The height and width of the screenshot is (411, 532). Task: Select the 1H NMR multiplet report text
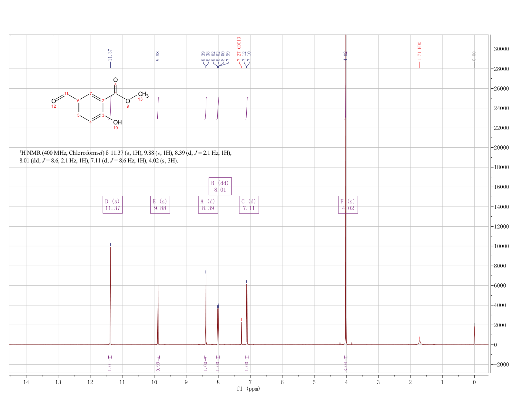coord(125,156)
